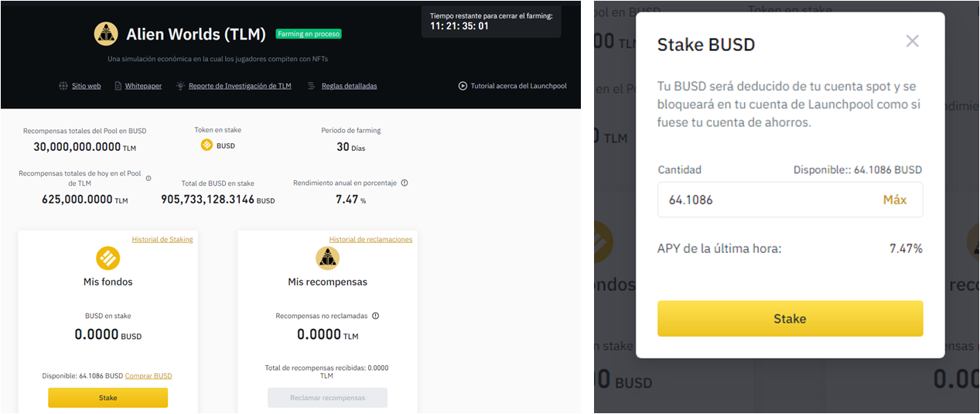The width and height of the screenshot is (980, 414).
Task: Click the APY de la última hora label
Action: [719, 248]
